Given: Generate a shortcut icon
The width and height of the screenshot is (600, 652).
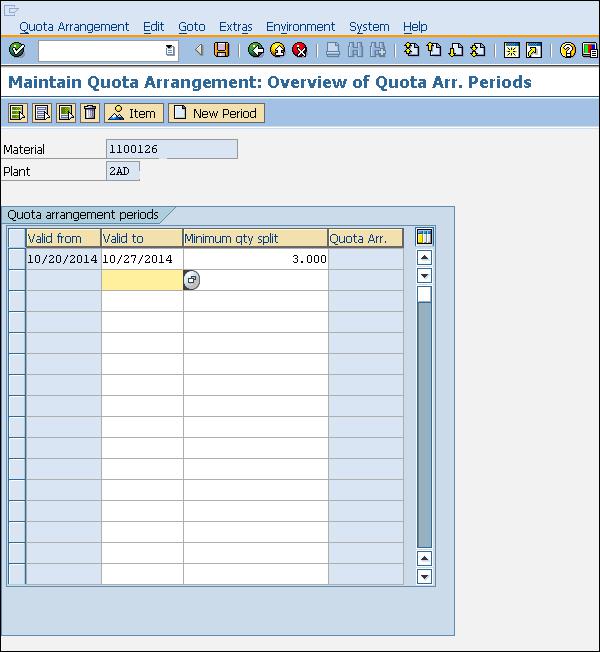Looking at the screenshot, I should pyautogui.click(x=534, y=50).
